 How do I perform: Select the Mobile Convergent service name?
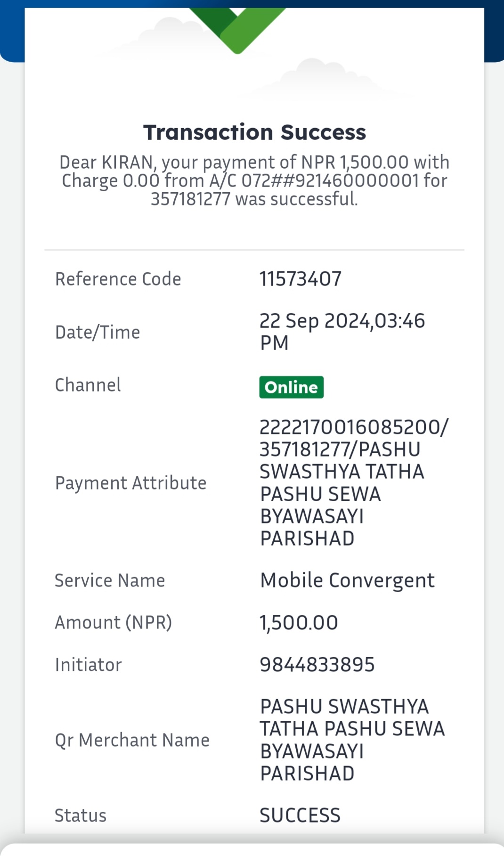pos(347,581)
